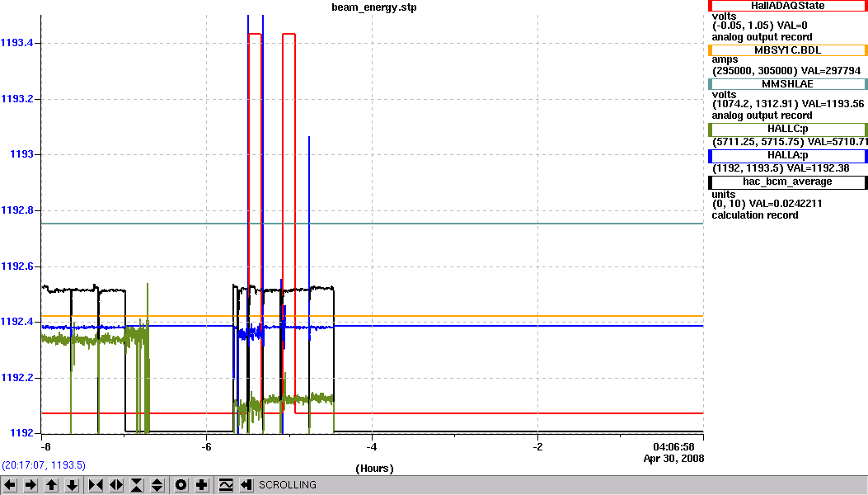This screenshot has width=868, height=495.
Task: Click the circle auto-scale toolbar icon
Action: (x=181, y=485)
